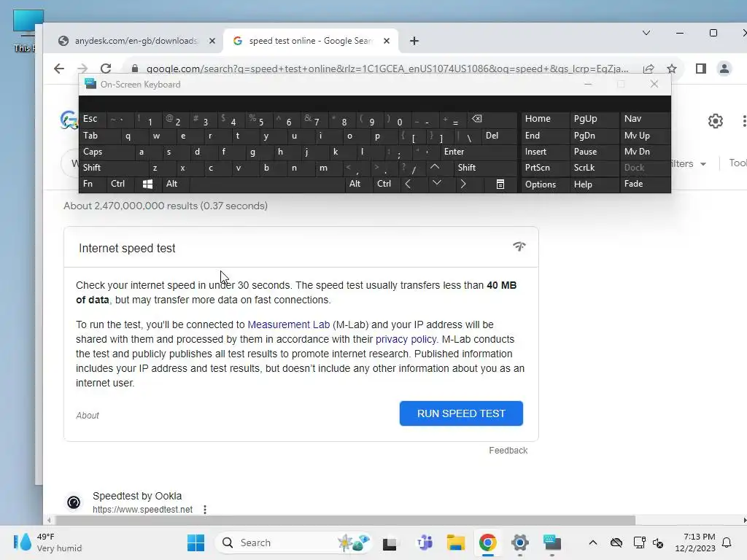Expand Chrome tab search chevron
The width and height of the screenshot is (747, 560).
(x=646, y=33)
